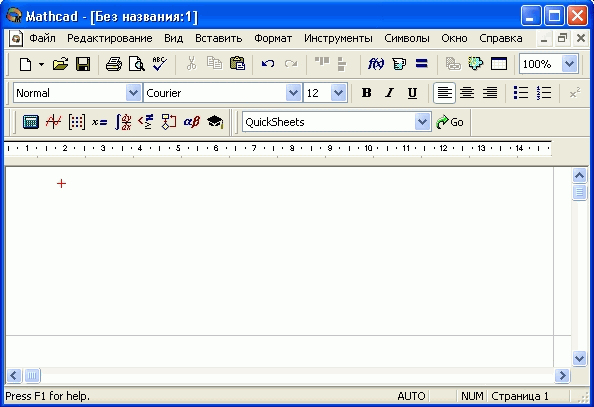Image resolution: width=594 pixels, height=407 pixels.
Task: Open Инструменты menu
Action: click(x=338, y=38)
